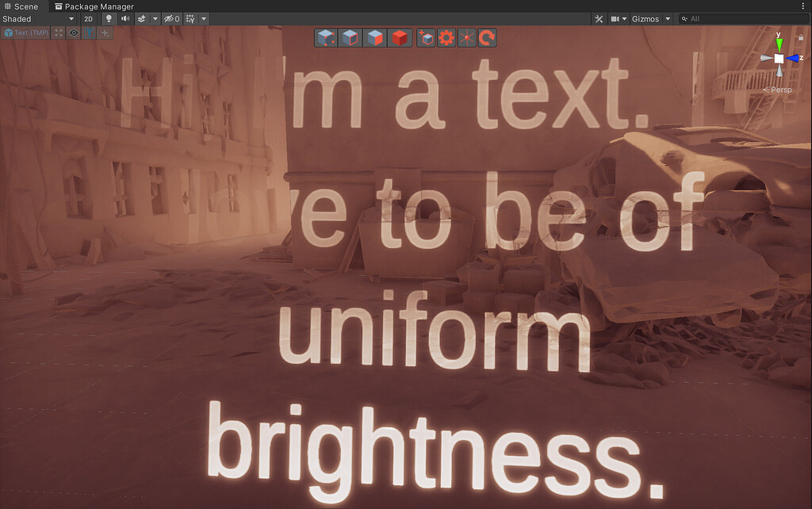Toggle scene lighting with the lightbulb icon

click(108, 18)
